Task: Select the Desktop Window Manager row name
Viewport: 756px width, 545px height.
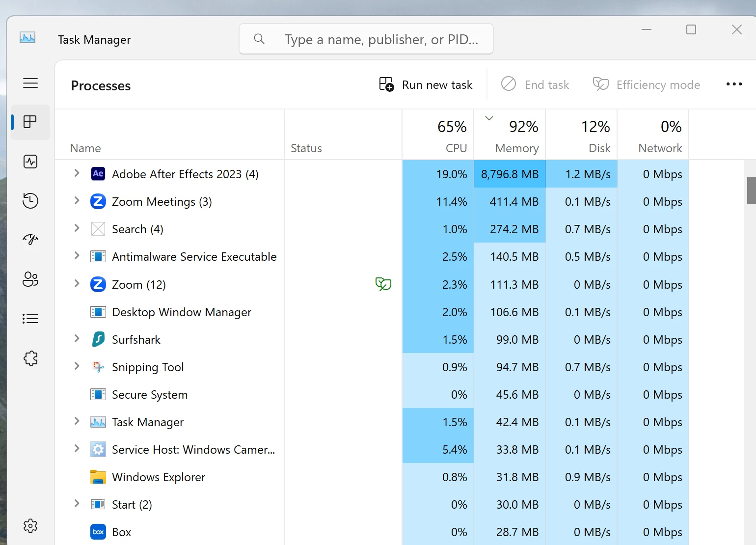Action: 182,312
